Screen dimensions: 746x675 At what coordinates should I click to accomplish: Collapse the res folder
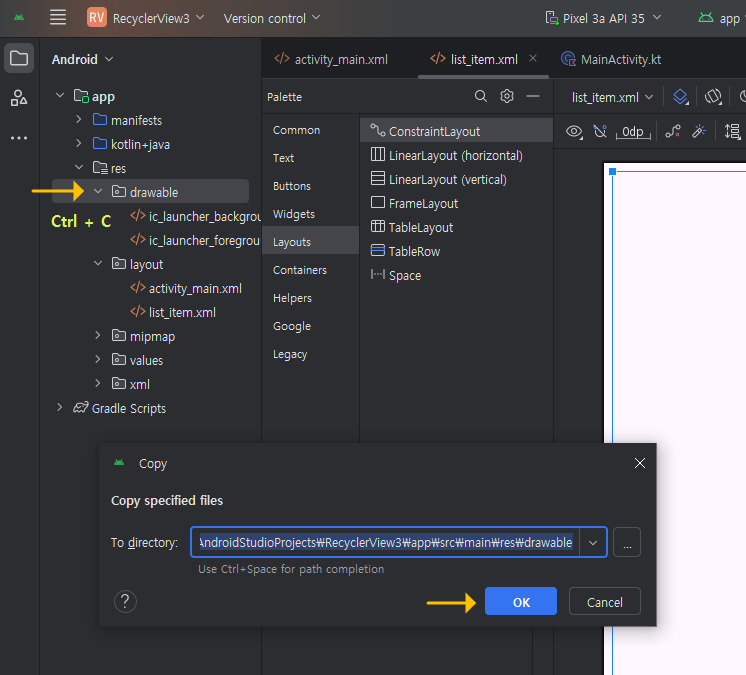point(79,167)
